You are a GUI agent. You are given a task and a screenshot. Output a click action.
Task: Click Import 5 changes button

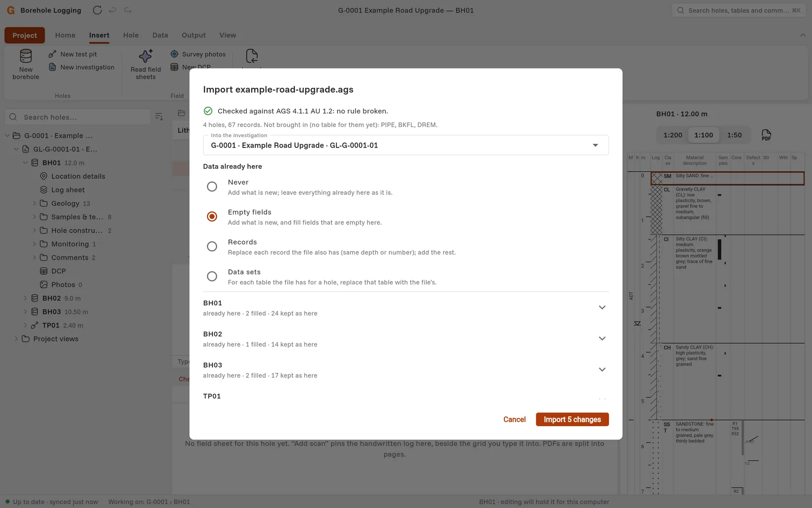(572, 420)
